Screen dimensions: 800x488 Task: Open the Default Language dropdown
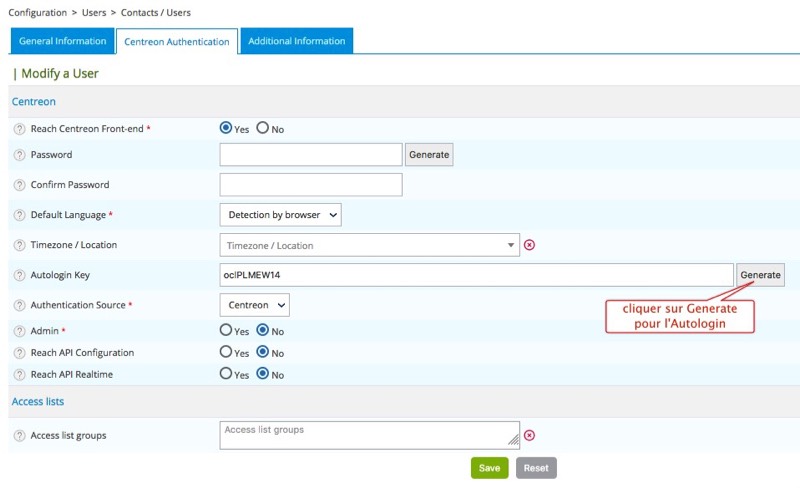280,215
